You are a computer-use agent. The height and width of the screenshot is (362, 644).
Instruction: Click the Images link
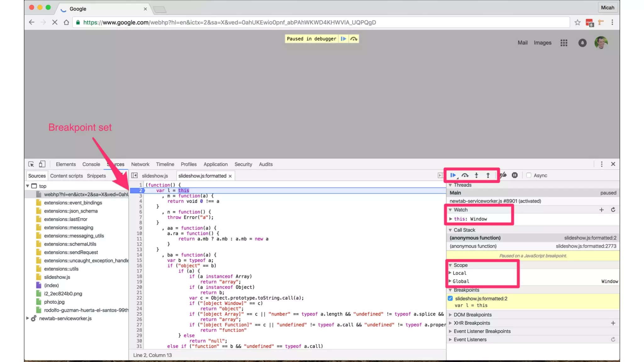point(542,43)
